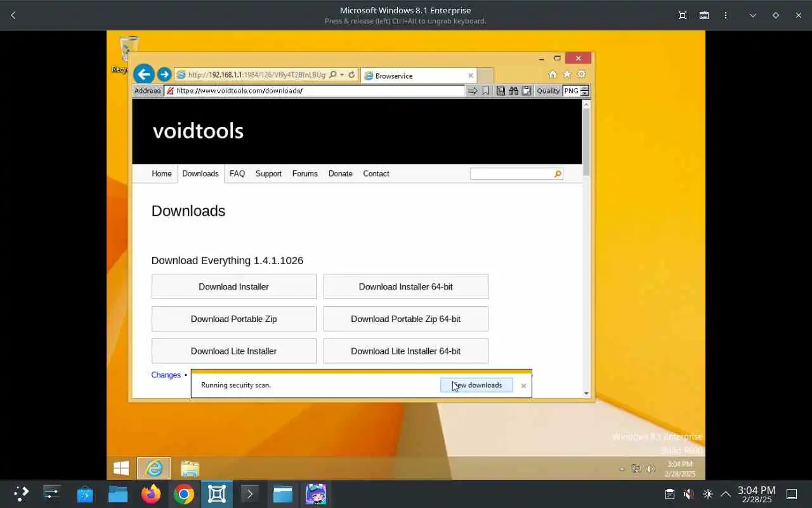Refresh page with IE reload icon
This screenshot has width=812, height=508.
point(351,75)
